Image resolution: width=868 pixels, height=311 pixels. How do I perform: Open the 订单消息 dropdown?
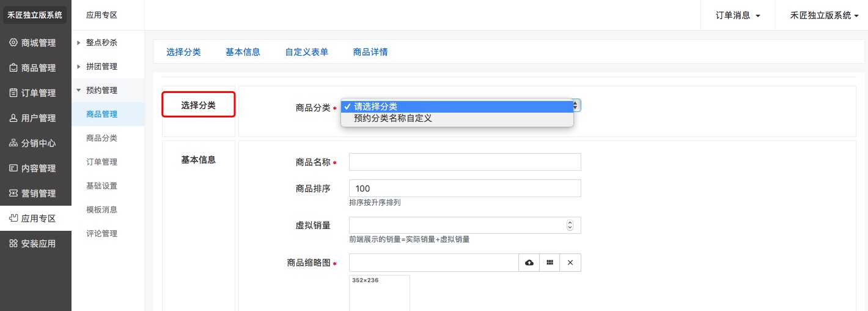[x=738, y=15]
